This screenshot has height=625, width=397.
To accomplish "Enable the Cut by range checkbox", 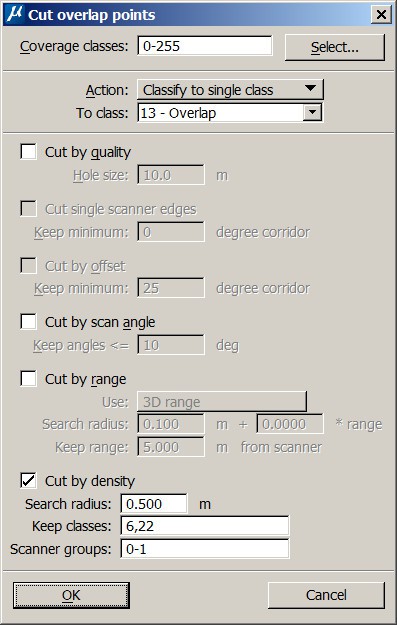I will [28, 379].
